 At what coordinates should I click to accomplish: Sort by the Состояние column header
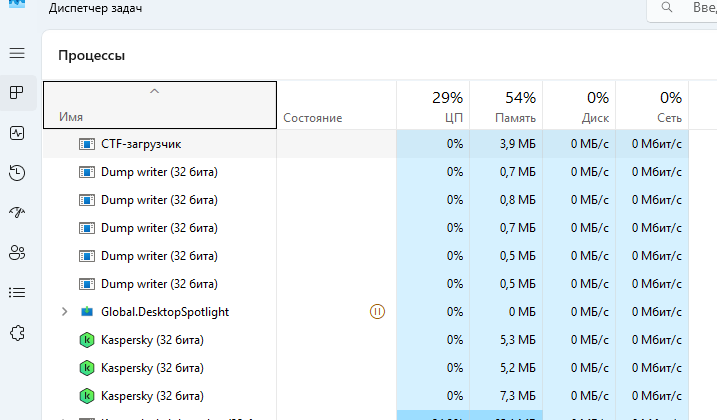337,105
